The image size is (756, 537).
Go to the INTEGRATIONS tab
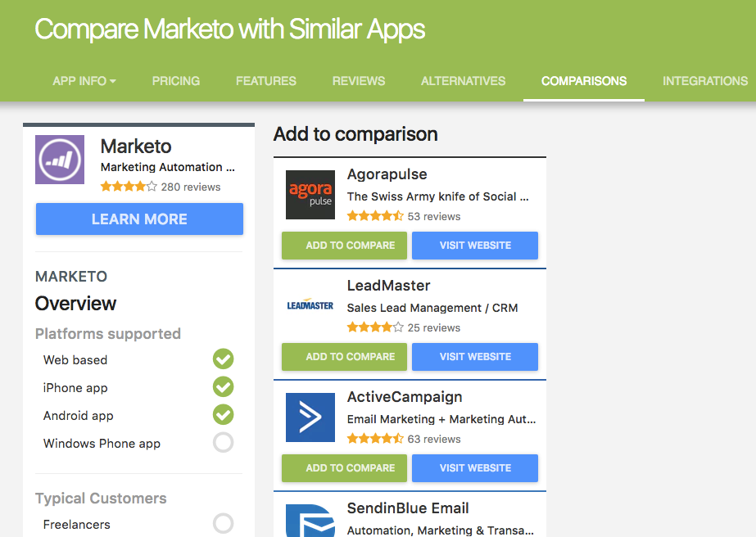pos(705,81)
